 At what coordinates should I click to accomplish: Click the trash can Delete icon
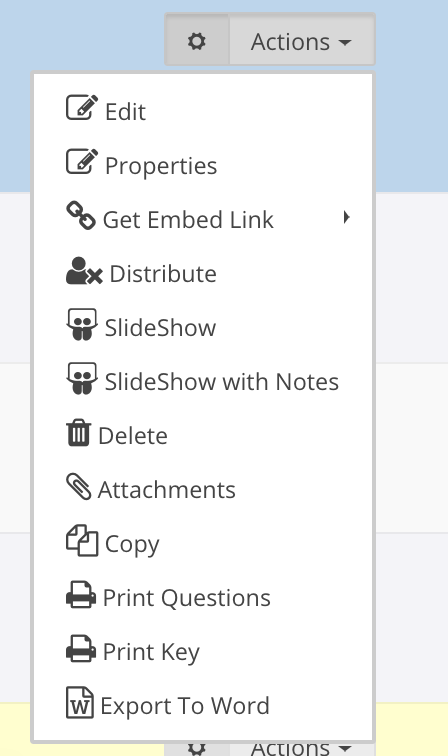79,433
